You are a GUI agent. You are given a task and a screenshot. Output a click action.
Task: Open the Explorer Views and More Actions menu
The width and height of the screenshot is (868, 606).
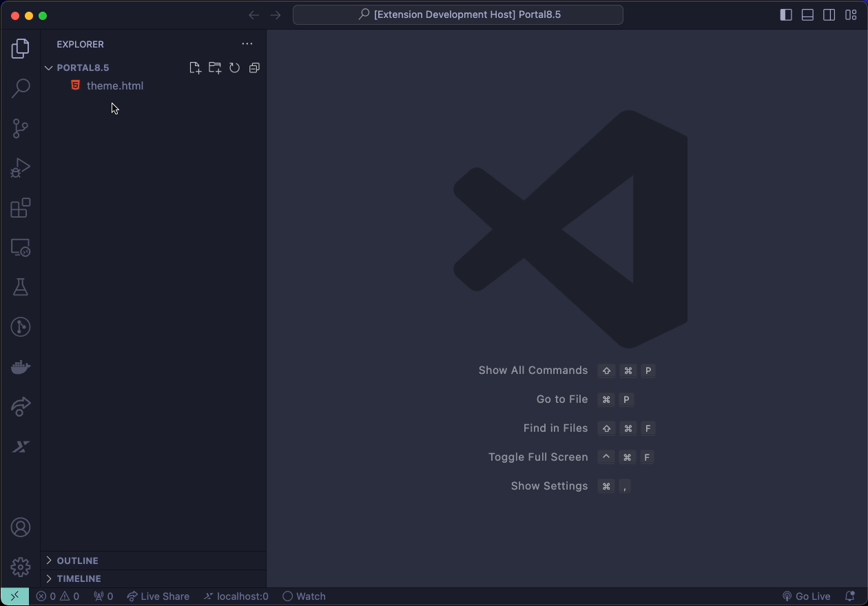tap(247, 43)
